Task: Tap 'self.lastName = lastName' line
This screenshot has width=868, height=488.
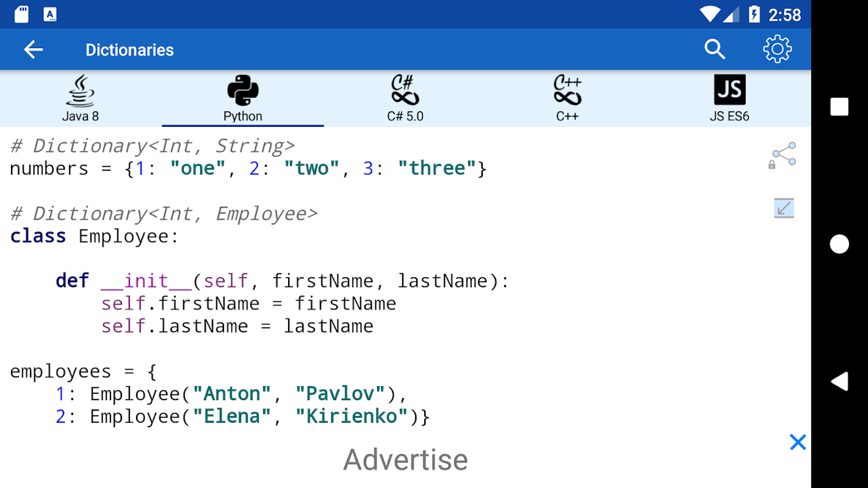Action: point(237,326)
